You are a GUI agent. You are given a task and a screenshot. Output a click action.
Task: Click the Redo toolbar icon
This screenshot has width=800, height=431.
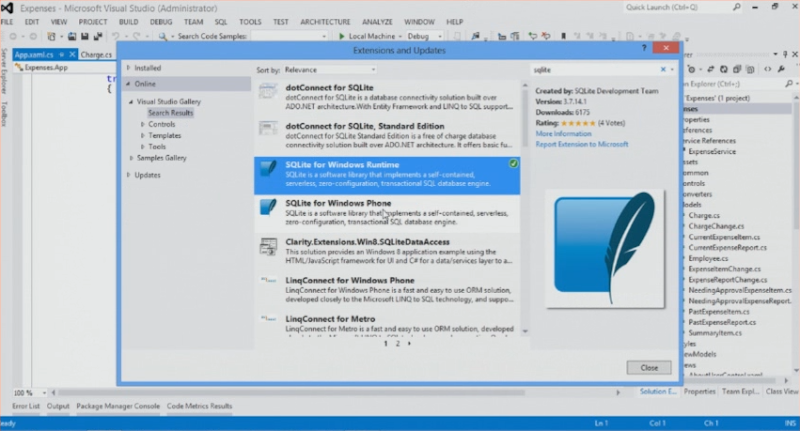click(136, 36)
